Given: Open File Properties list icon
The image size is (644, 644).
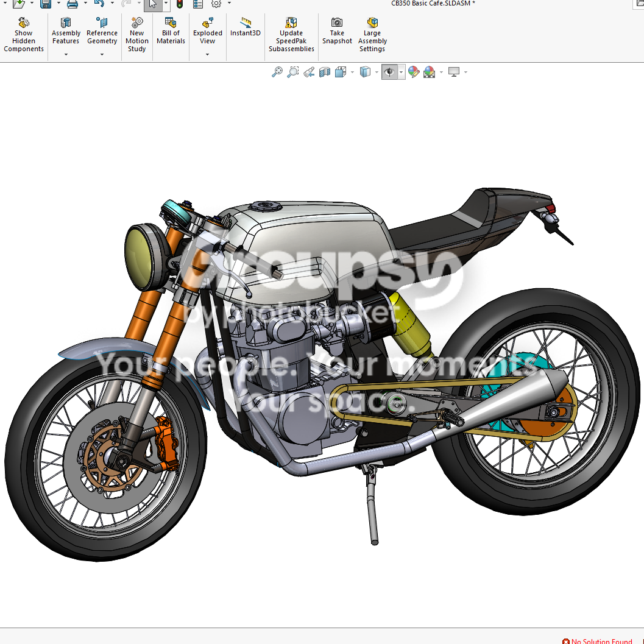Looking at the screenshot, I should coord(198,4).
